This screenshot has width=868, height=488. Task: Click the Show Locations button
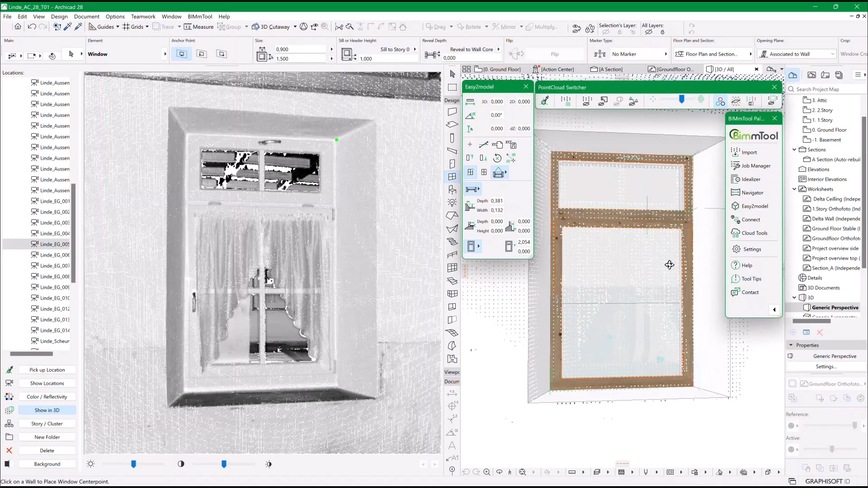pos(47,383)
